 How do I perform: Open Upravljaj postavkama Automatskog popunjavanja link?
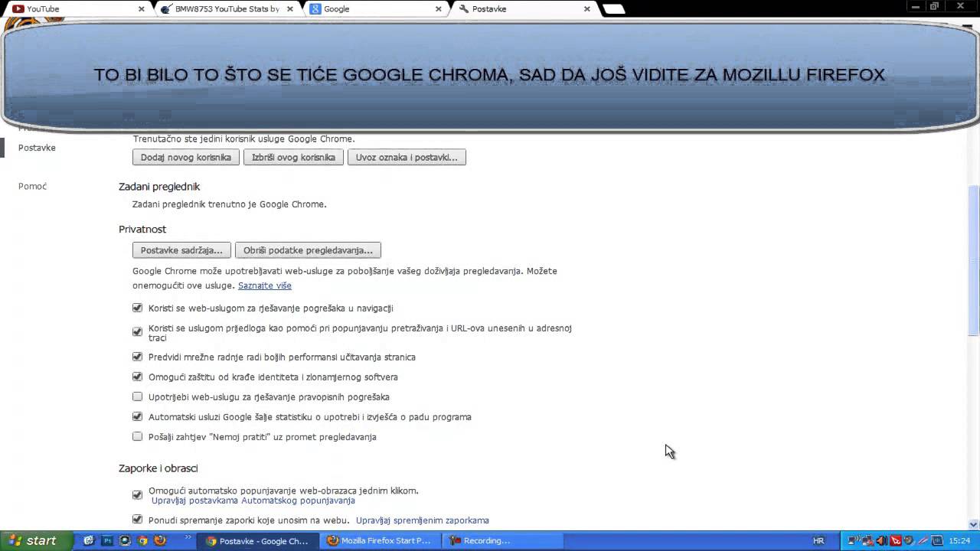[253, 500]
